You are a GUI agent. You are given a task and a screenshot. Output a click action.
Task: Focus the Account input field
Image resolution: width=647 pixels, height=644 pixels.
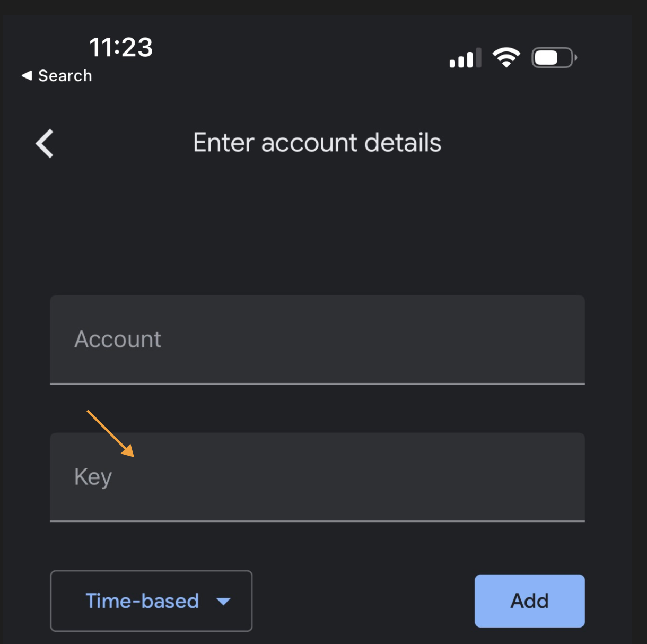tap(317, 340)
